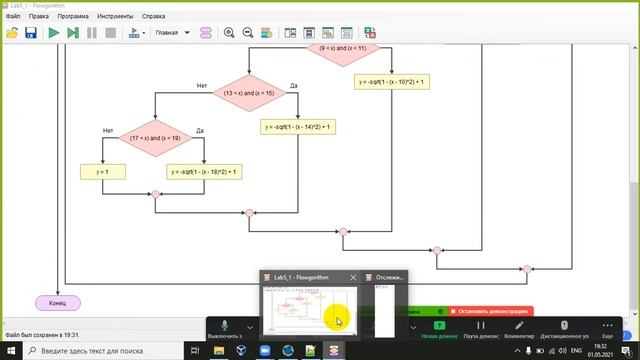The height and width of the screenshot is (360, 640).
Task: Click the second window layout icon
Action: 309,33
